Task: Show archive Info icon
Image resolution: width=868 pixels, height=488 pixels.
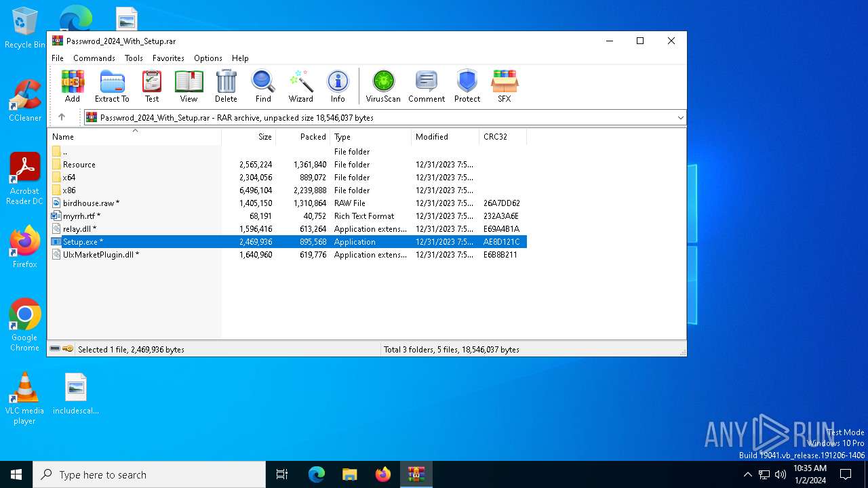Action: click(338, 86)
